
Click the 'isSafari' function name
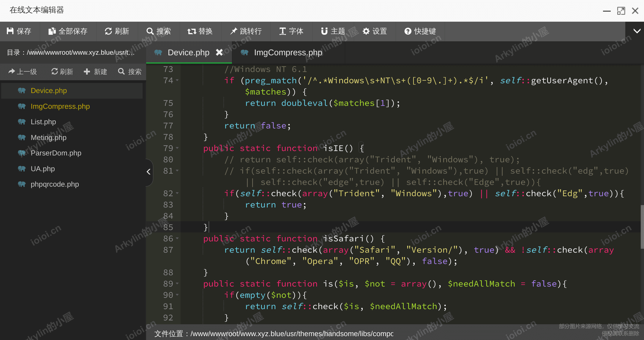[343, 239]
